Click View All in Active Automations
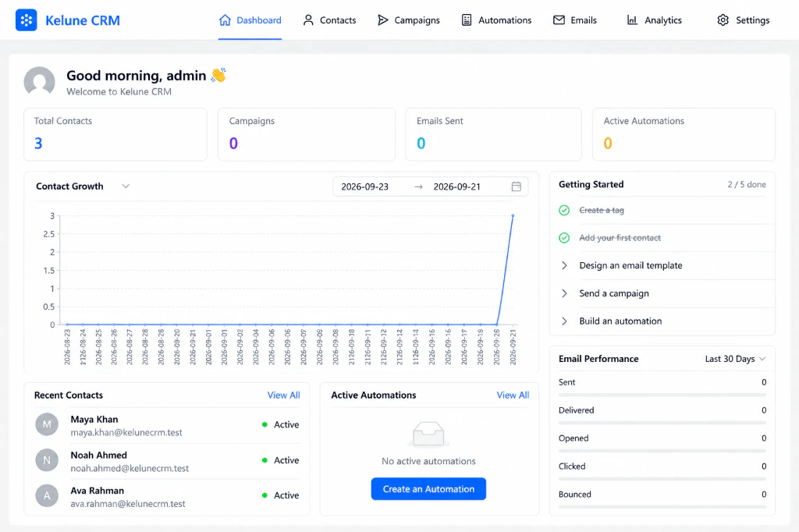 (x=513, y=395)
